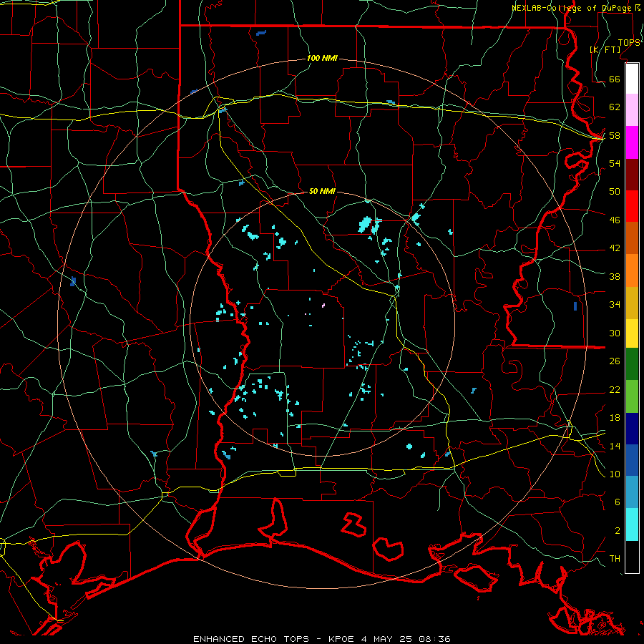Click the small pink echo pixel near radar center
This screenshot has width=644, height=644.
[323, 305]
